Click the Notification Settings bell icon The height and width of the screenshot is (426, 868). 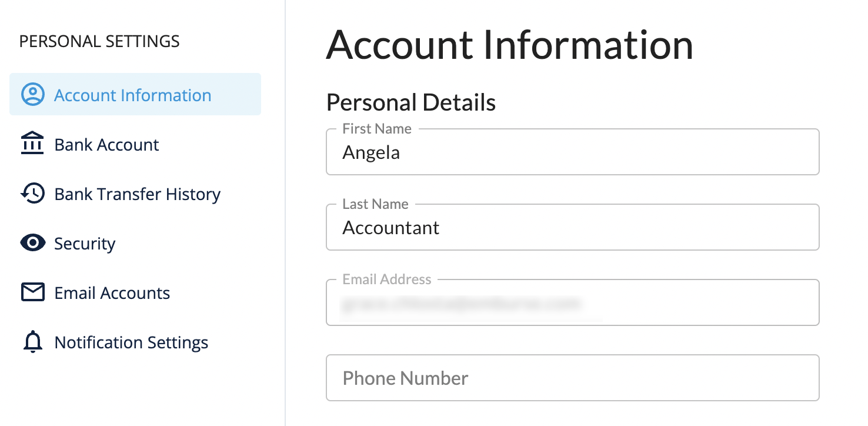pos(32,342)
